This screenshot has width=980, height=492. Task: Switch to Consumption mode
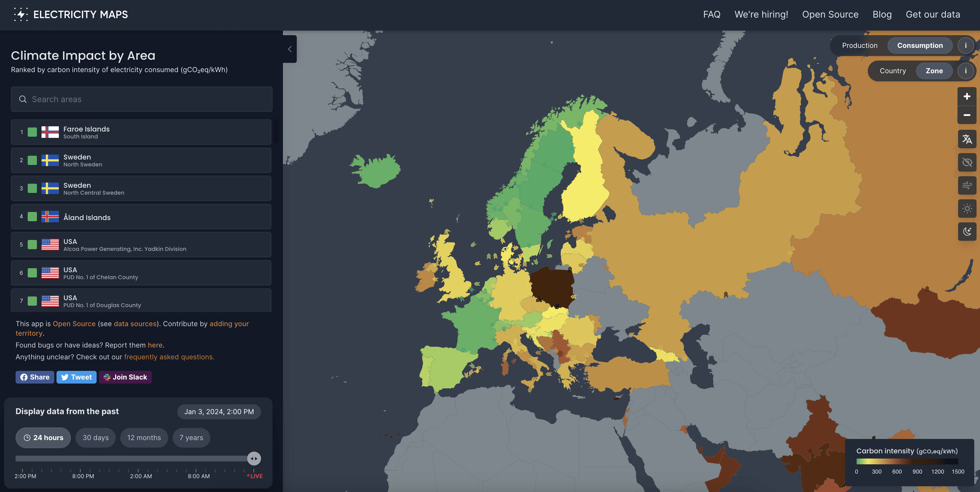tap(920, 46)
